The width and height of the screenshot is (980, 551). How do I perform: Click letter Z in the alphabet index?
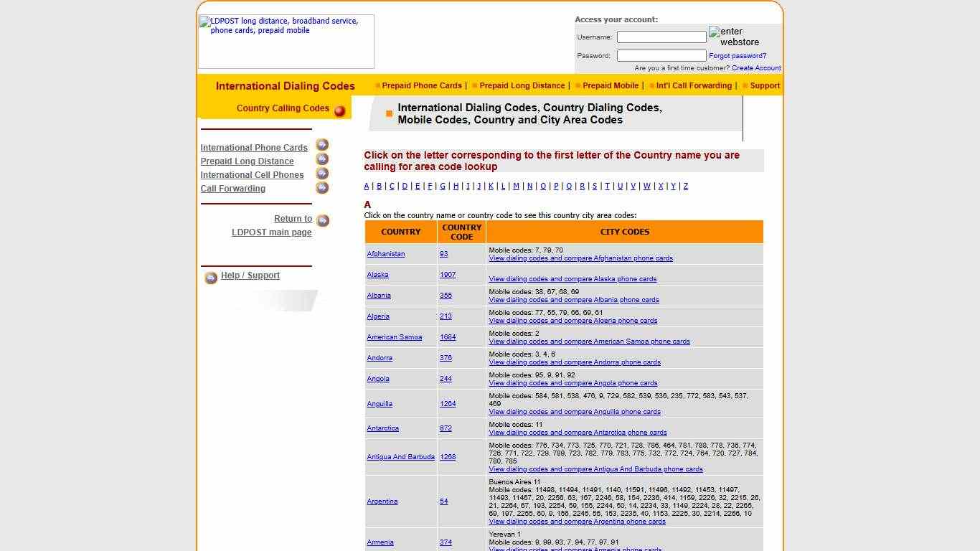pyautogui.click(x=686, y=186)
